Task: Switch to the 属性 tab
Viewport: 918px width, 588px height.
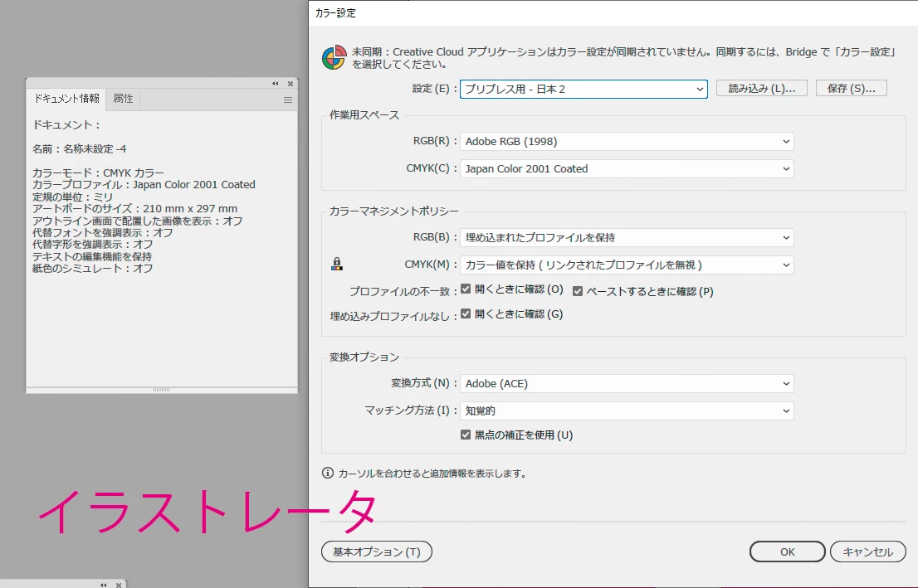Action: tap(123, 99)
